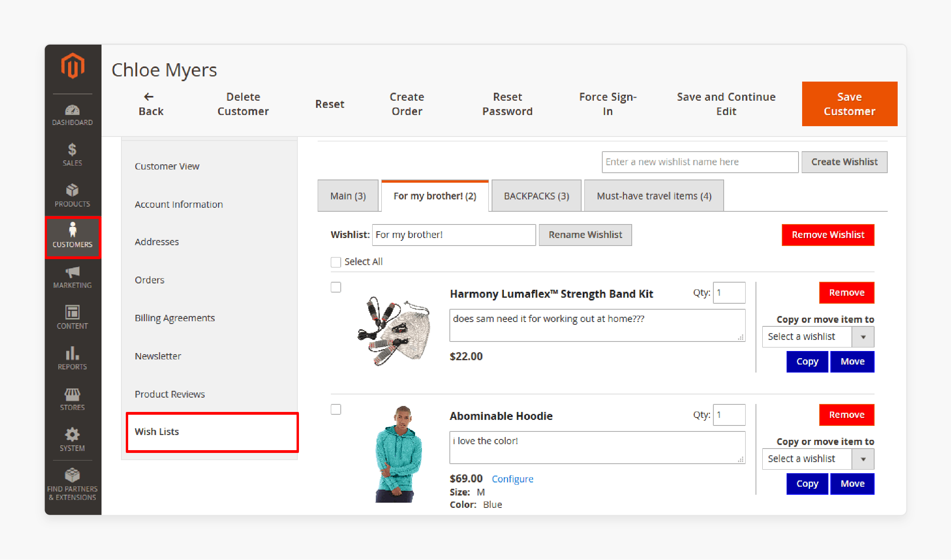Viewport: 951px width, 560px height.
Task: Click the Harmony Lumaflex Strength Band Kit title
Action: pos(551,294)
